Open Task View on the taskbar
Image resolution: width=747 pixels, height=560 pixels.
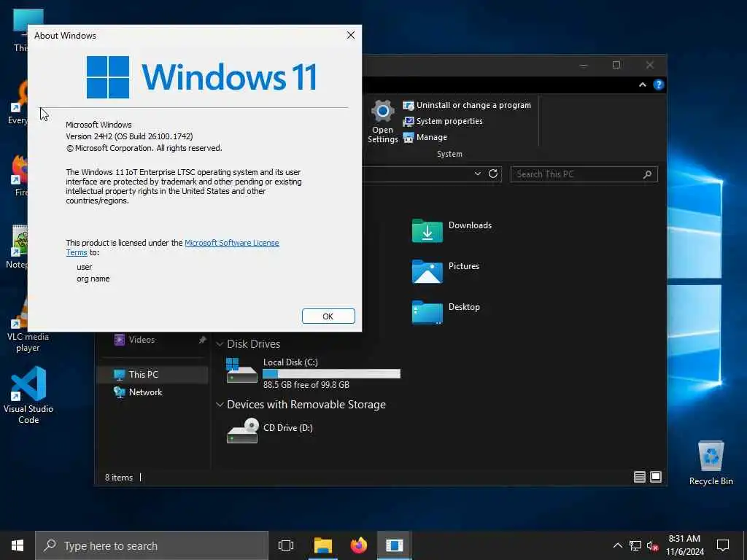click(x=286, y=545)
